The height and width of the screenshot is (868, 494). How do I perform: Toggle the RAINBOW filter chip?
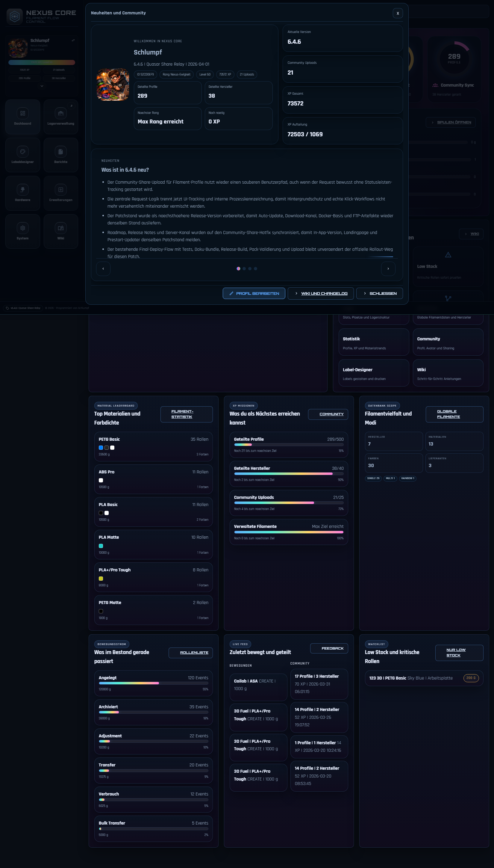[x=407, y=478]
